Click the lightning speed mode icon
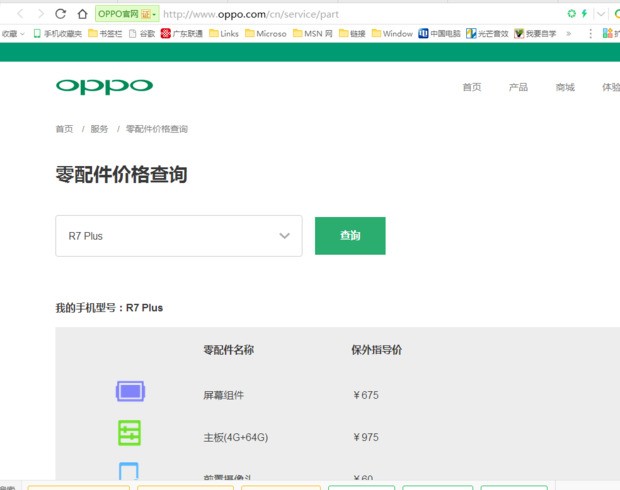The width and height of the screenshot is (620, 490). pyautogui.click(x=584, y=14)
